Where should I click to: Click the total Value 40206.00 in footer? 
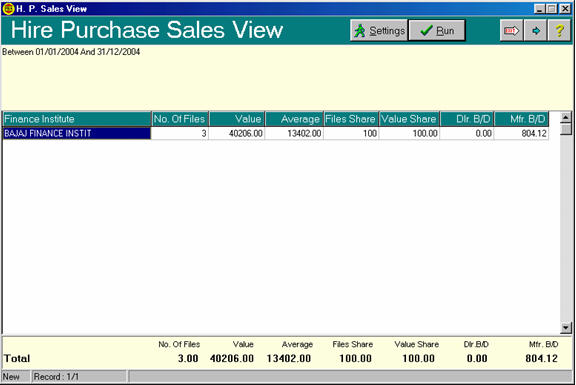coord(232,358)
